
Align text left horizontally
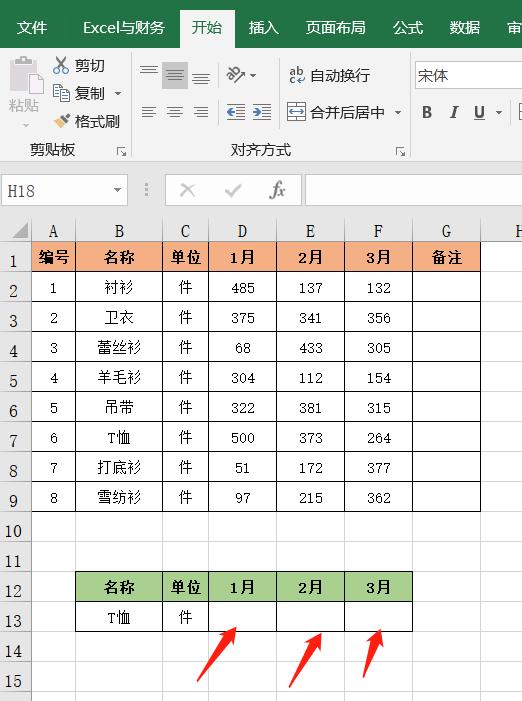coord(149,112)
